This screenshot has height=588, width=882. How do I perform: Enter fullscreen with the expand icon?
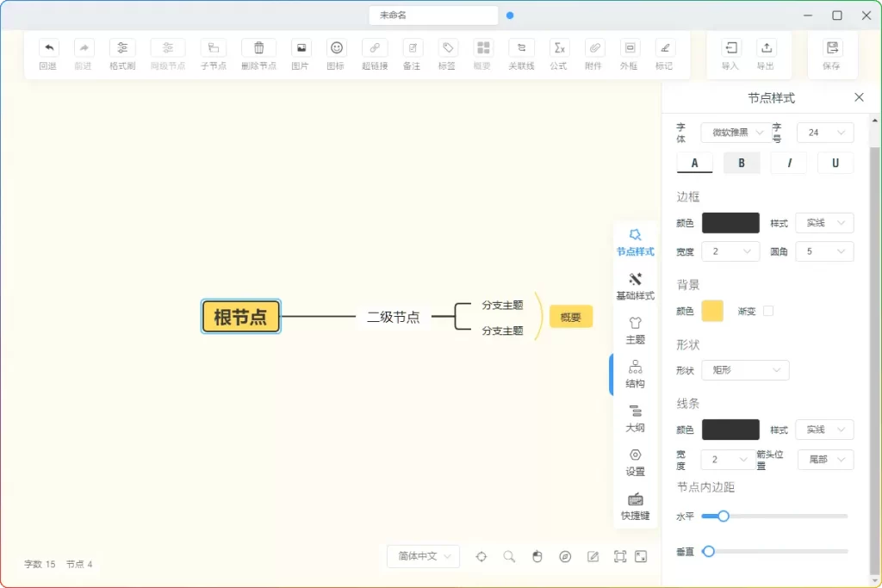[x=641, y=556]
